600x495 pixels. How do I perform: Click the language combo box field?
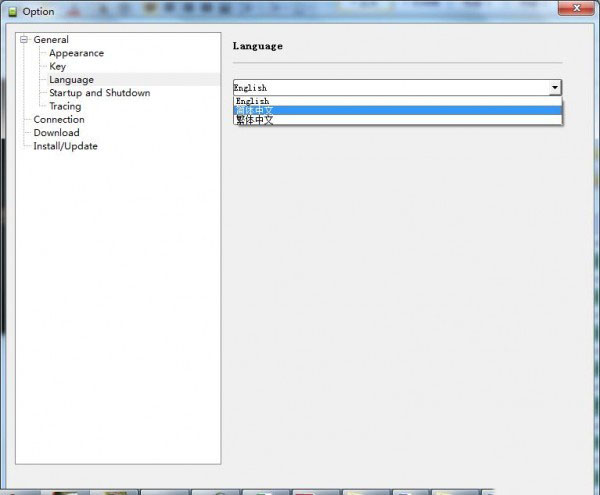(x=397, y=88)
